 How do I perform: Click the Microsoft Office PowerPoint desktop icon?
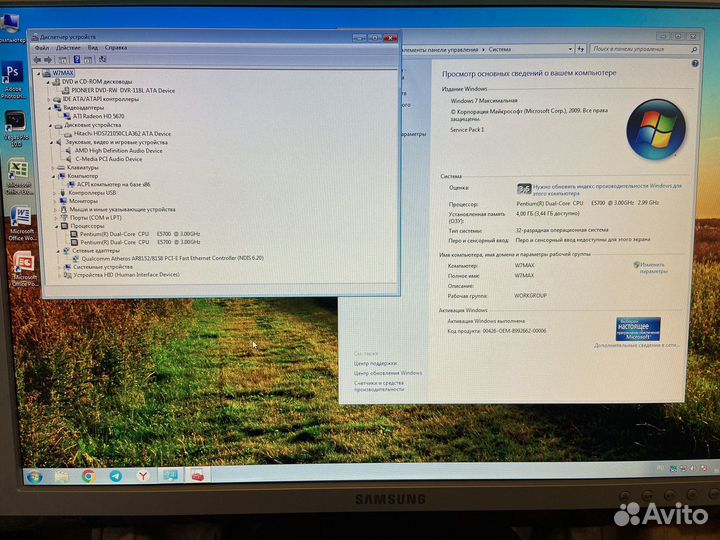pyautogui.click(x=24, y=269)
